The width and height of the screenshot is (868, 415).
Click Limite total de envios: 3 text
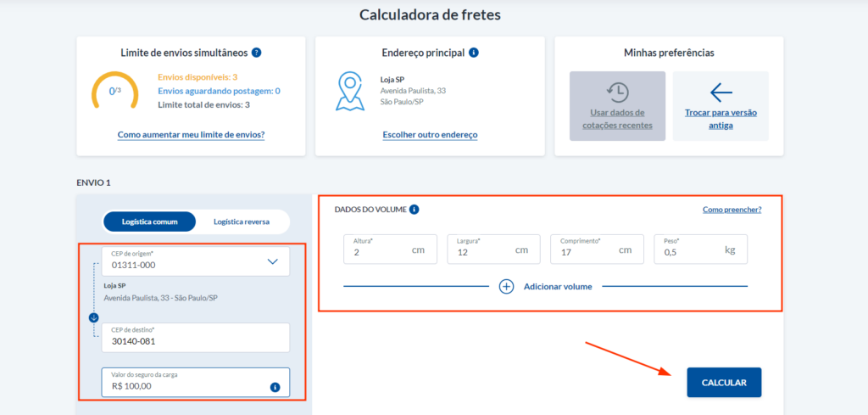click(x=203, y=104)
